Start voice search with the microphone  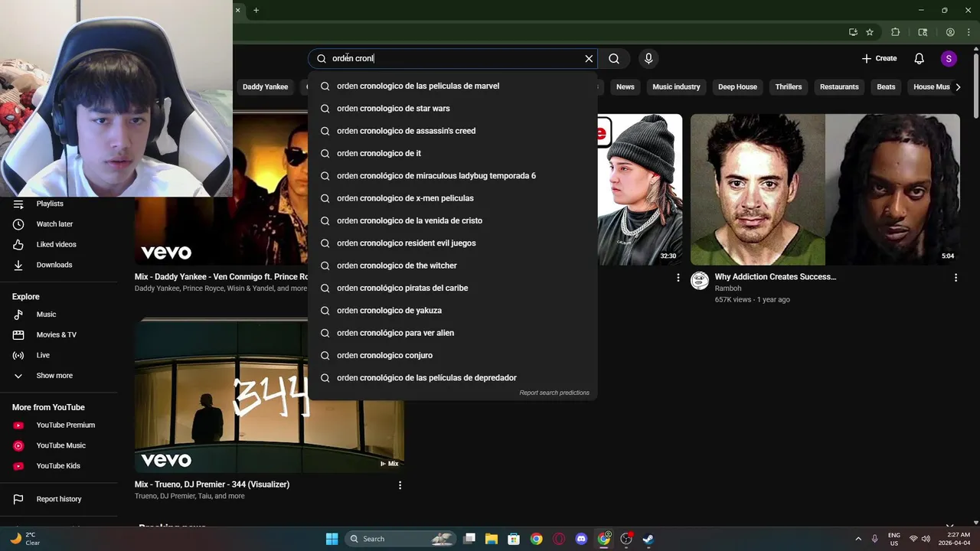[x=648, y=58]
